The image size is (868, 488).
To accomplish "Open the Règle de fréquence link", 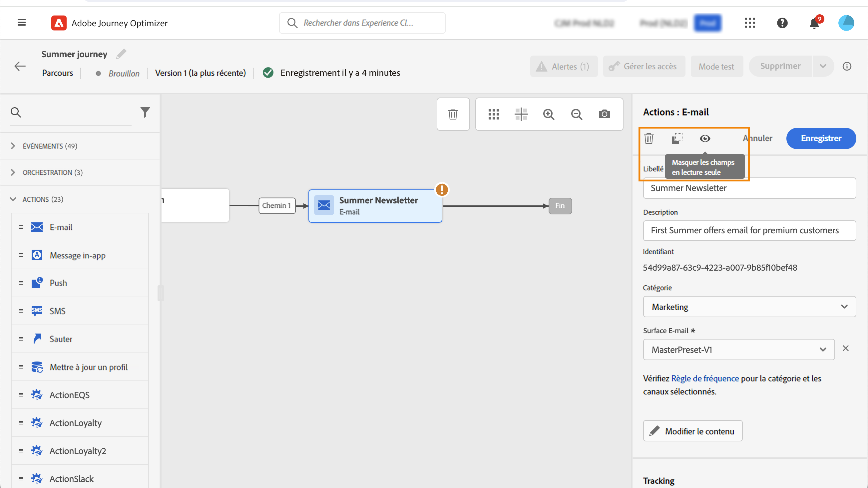I will pos(704,378).
